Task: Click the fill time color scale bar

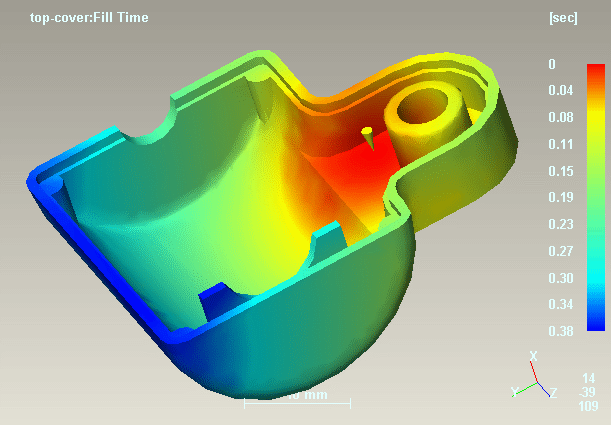Action: (596, 198)
